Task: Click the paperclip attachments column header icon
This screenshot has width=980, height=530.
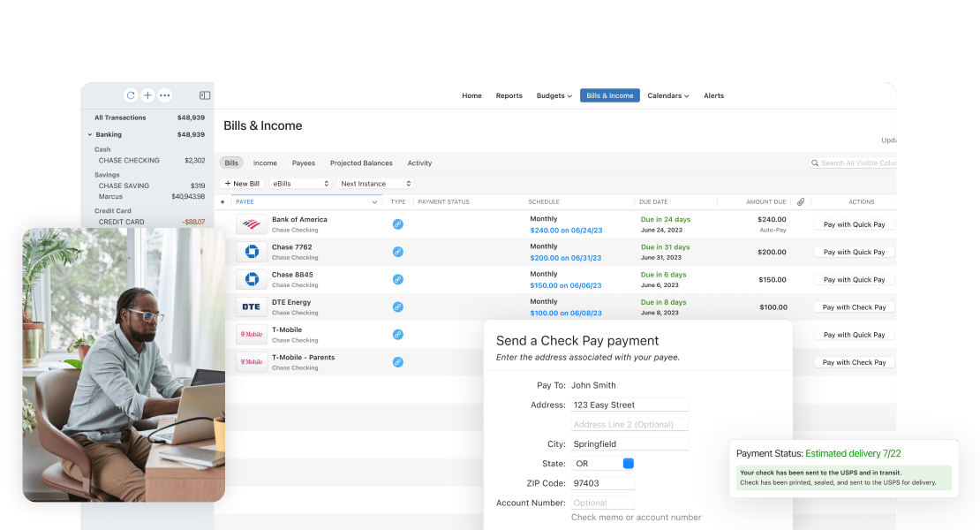Action: 800,201
